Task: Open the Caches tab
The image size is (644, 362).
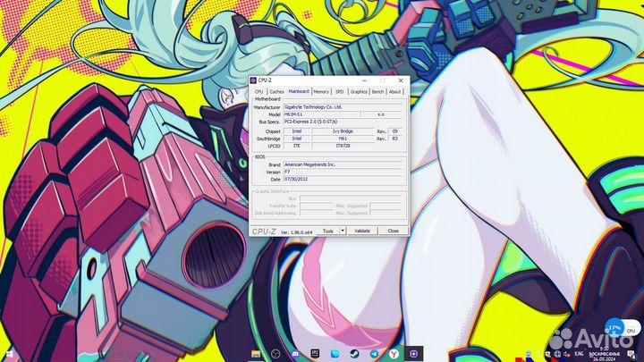Action: [x=276, y=91]
